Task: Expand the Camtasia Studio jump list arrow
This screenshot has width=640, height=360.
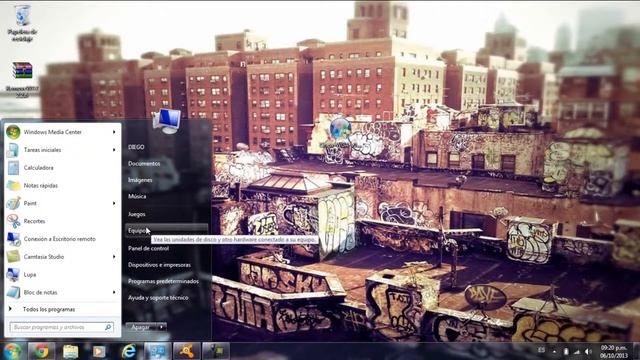Action: pyautogui.click(x=114, y=257)
